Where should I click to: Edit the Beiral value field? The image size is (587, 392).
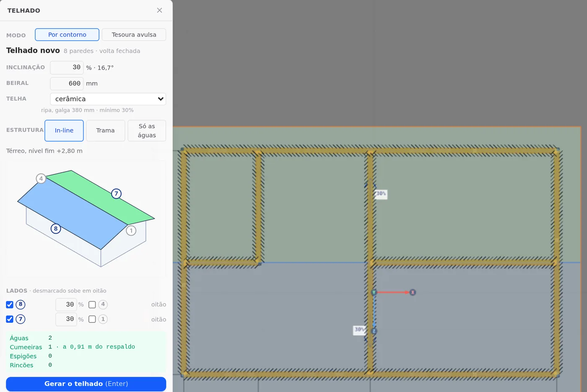[x=67, y=83]
